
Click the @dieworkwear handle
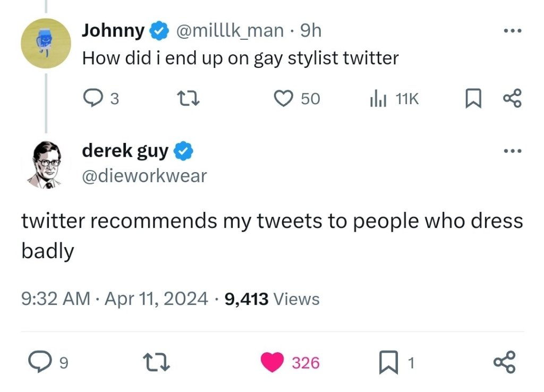click(x=144, y=175)
